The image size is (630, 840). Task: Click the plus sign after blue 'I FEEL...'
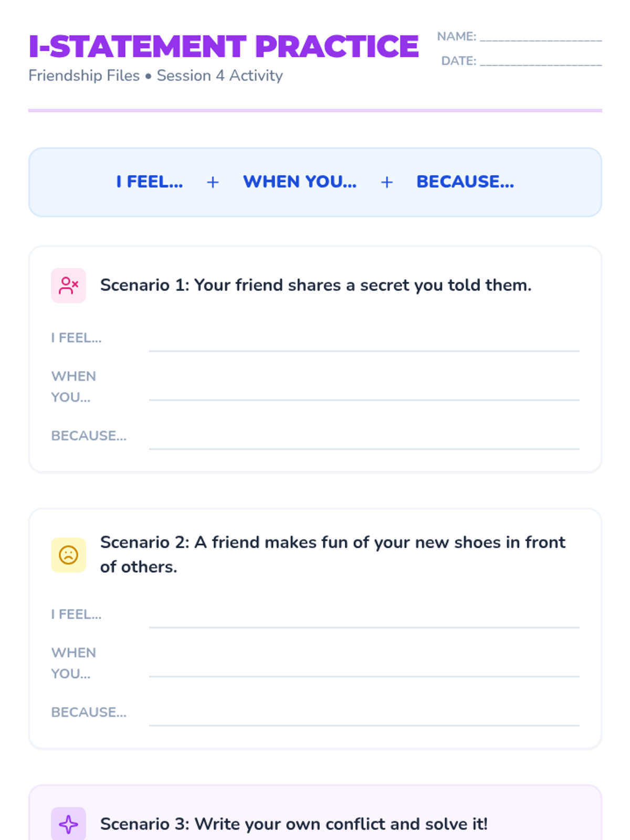tap(213, 182)
